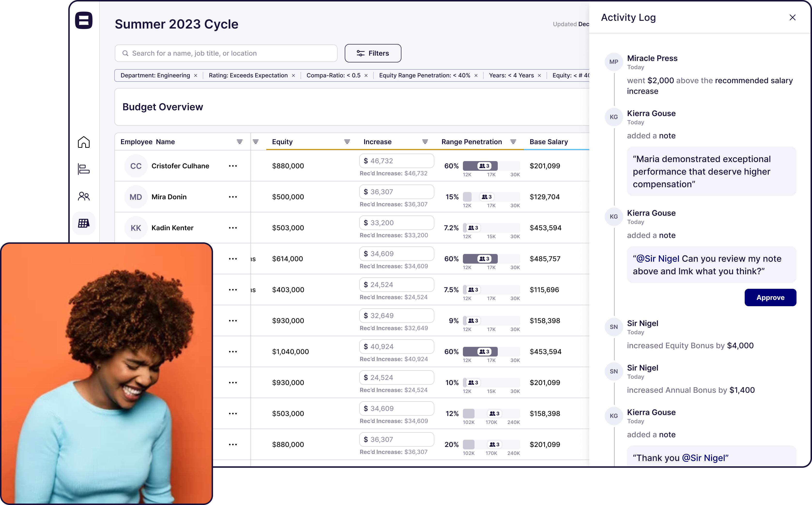Open more options for Cristofer Culhane
This screenshot has height=505, width=812.
tap(233, 166)
